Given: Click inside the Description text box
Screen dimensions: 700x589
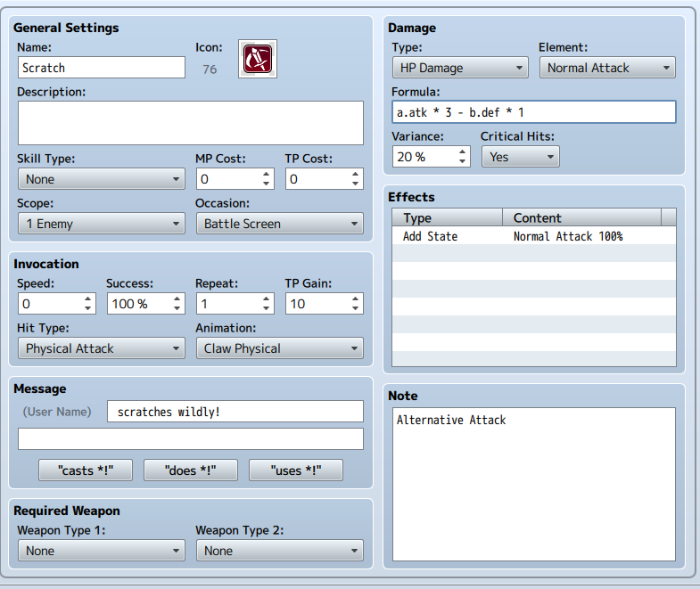Looking at the screenshot, I should (x=190, y=122).
